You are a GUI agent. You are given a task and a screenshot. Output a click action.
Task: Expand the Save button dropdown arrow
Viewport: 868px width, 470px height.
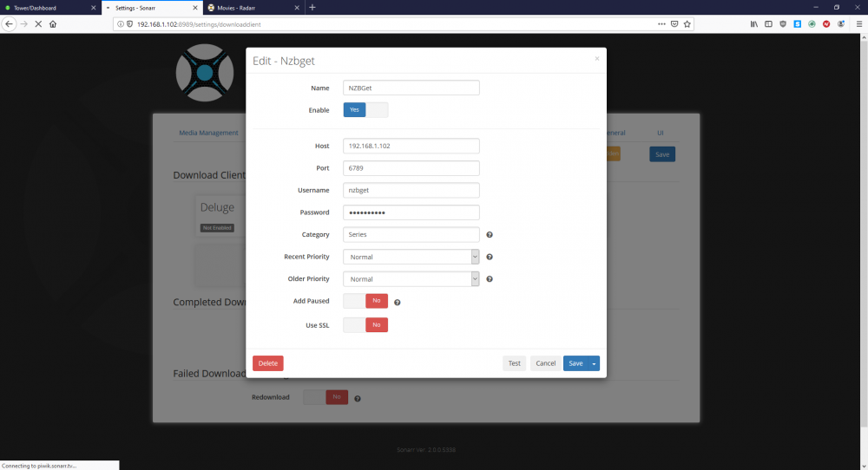[x=594, y=363]
